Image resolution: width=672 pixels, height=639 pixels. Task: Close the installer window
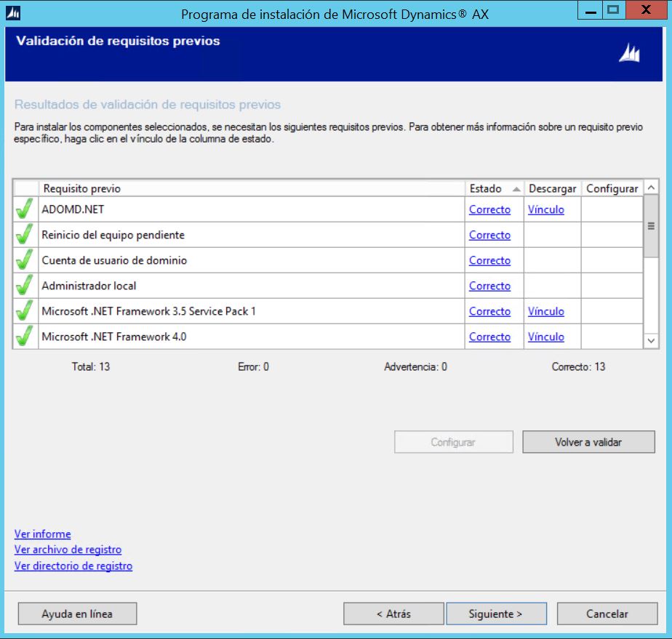[647, 10]
